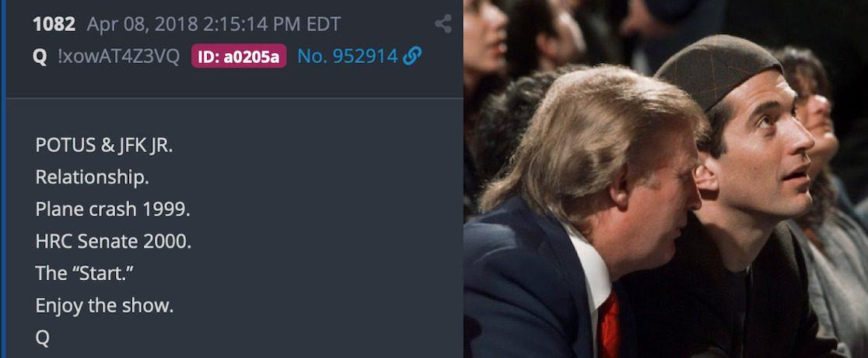
Task: Click the 'Enjoy the show.' line
Action: 105,305
